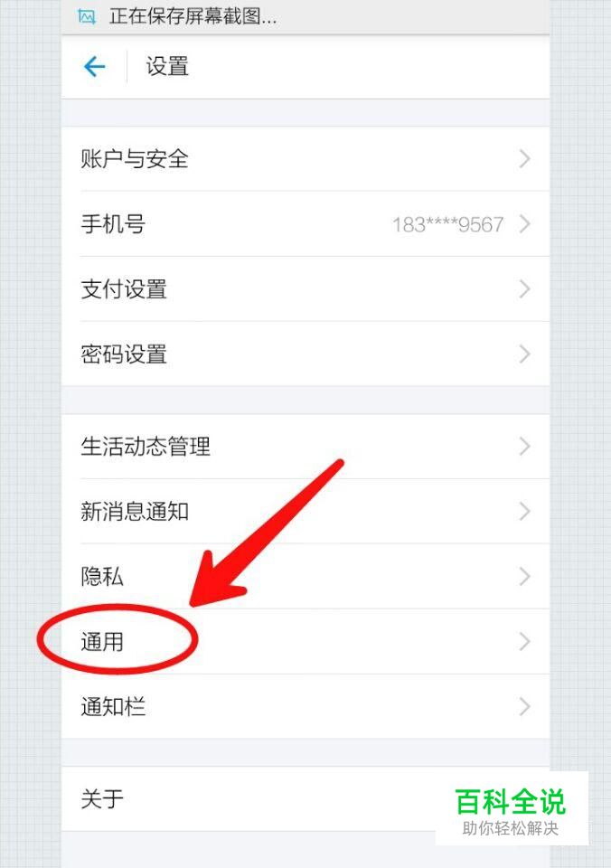The width and height of the screenshot is (611, 868).
Task: Click chevron next to 账户与安全
Action: (x=524, y=159)
